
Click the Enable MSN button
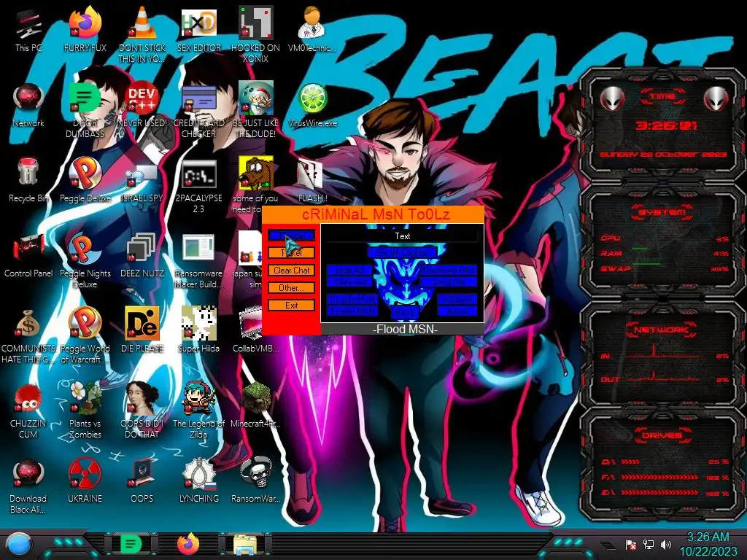[x=352, y=311]
